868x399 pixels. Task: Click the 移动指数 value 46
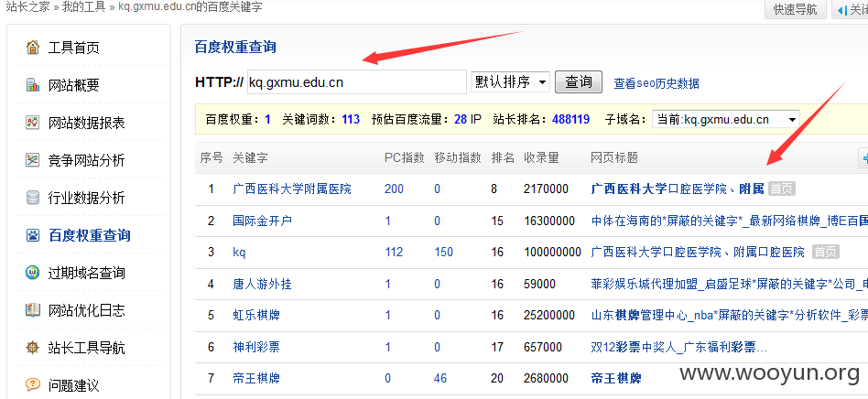point(440,379)
